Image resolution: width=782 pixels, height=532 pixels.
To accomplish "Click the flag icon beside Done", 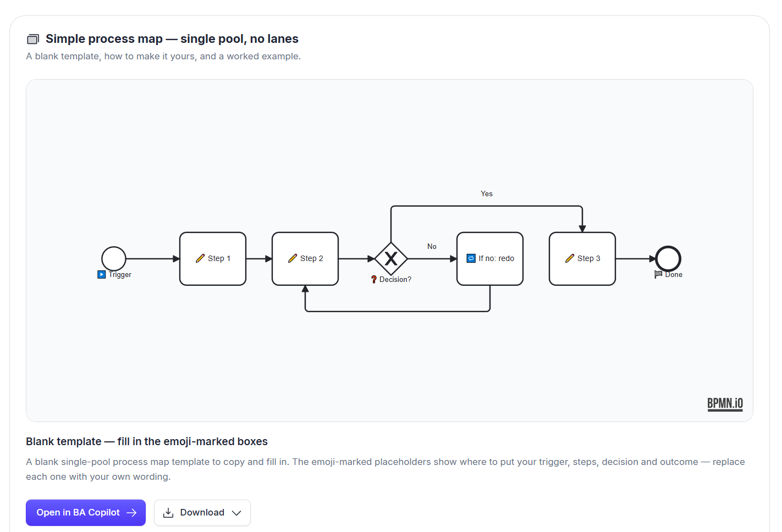I will pos(658,274).
